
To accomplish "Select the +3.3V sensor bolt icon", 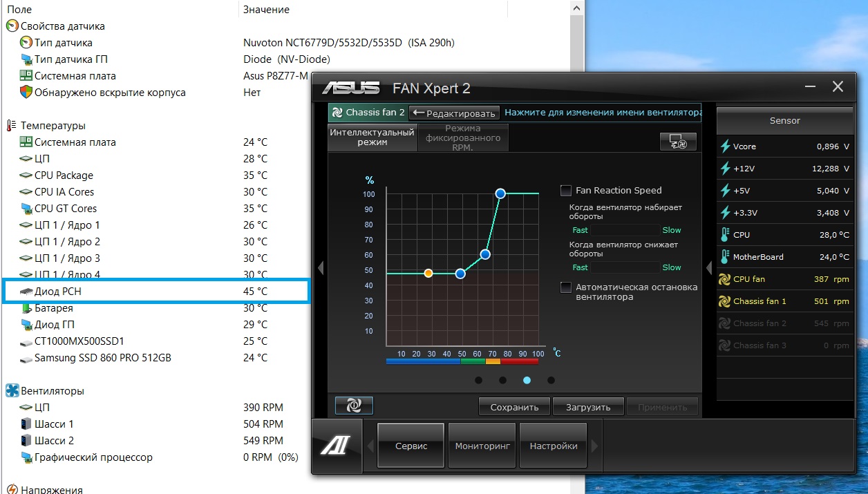I will coord(725,213).
